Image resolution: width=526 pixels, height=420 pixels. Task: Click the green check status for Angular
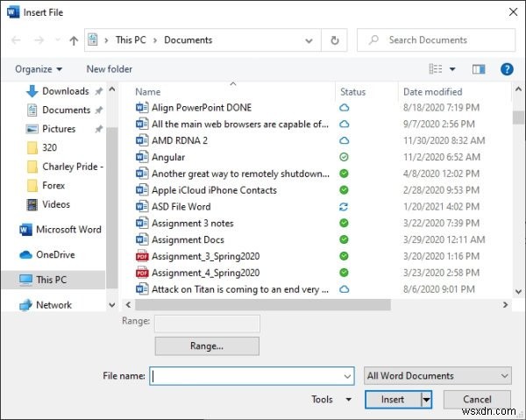344,157
